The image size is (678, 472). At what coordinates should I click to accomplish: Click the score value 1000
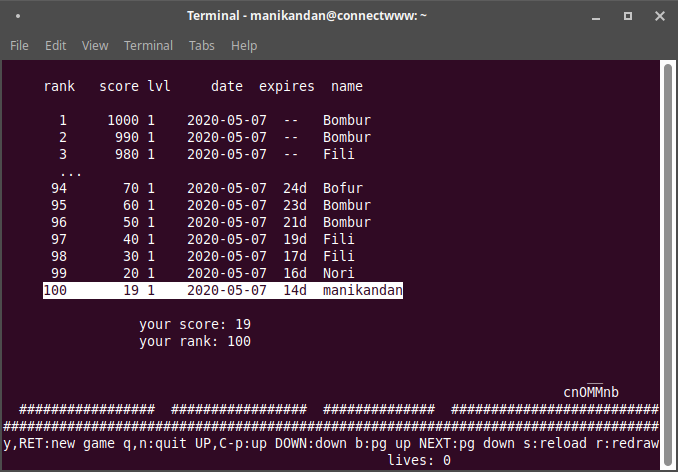tap(123, 120)
